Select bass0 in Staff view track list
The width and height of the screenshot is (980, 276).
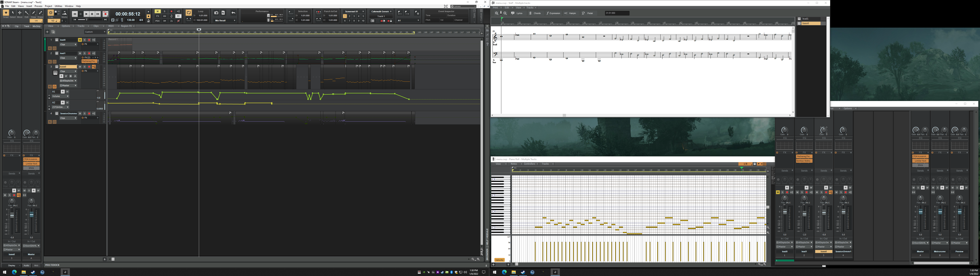coord(812,23)
